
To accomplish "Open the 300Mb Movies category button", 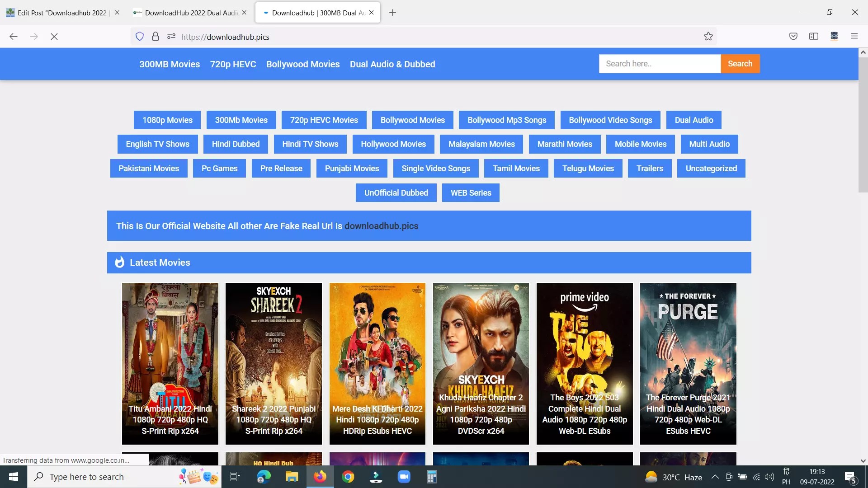I will pos(241,120).
